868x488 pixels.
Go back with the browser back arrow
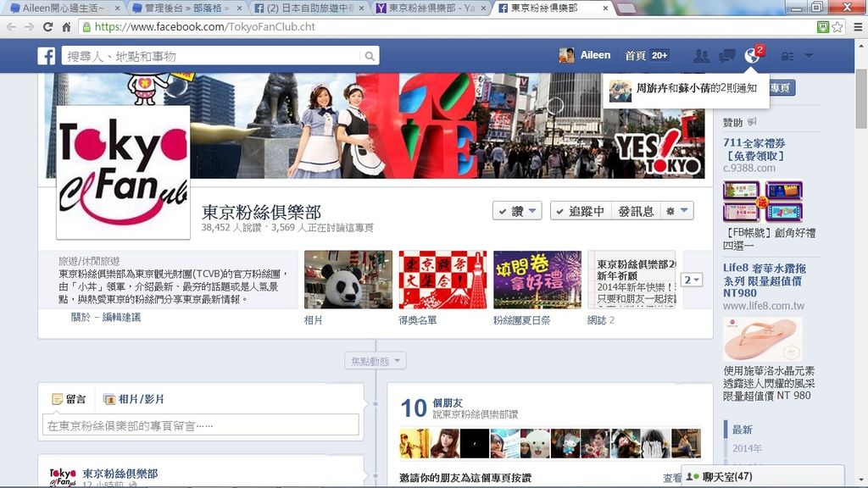11,26
